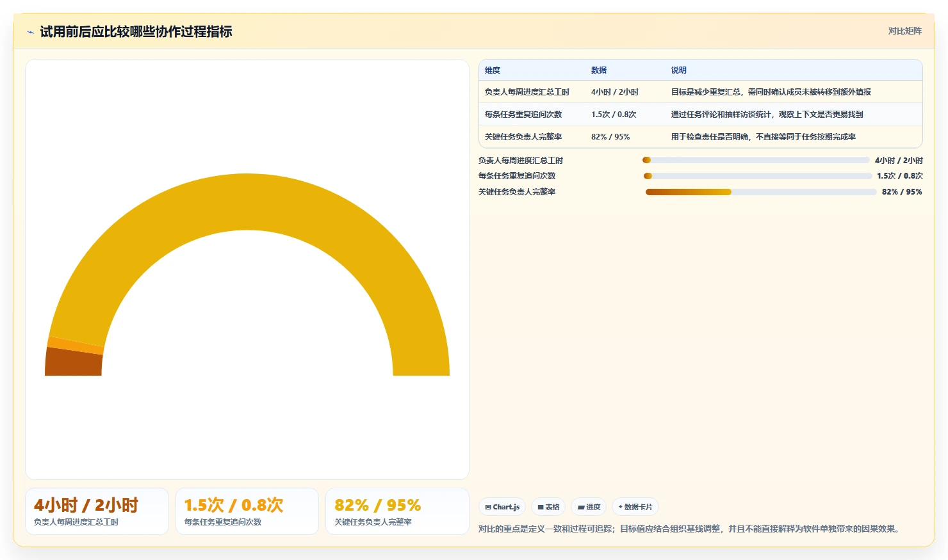Image resolution: width=948 pixels, height=560 pixels.
Task: Click the 数据 column header
Action: [599, 70]
